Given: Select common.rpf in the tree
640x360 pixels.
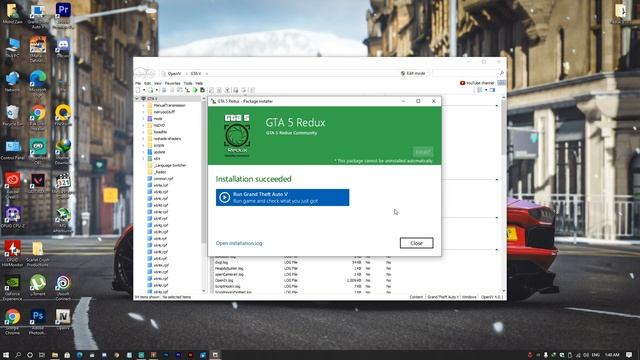Looking at the screenshot, I should 160,178.
